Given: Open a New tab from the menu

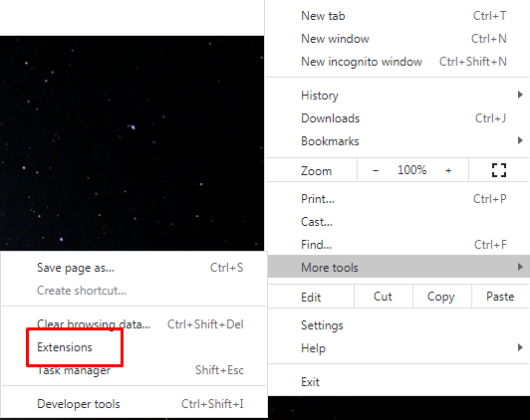Looking at the screenshot, I should (x=397, y=16).
